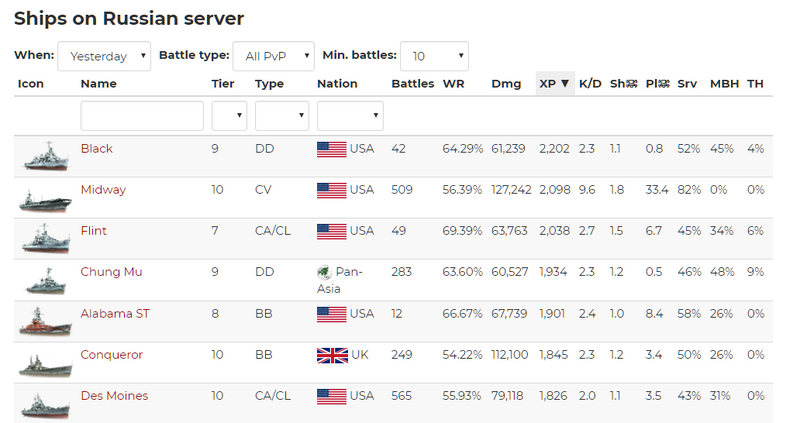Click the UK flag icon
Screen dimensions: 800x423
[x=332, y=355]
